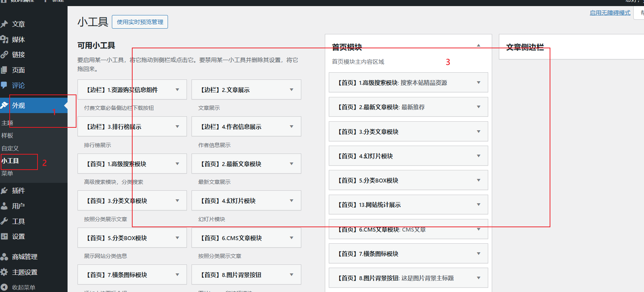This screenshot has width=644, height=292.
Task: Click the pushpin icon next to 文章
Action: pos(4,24)
